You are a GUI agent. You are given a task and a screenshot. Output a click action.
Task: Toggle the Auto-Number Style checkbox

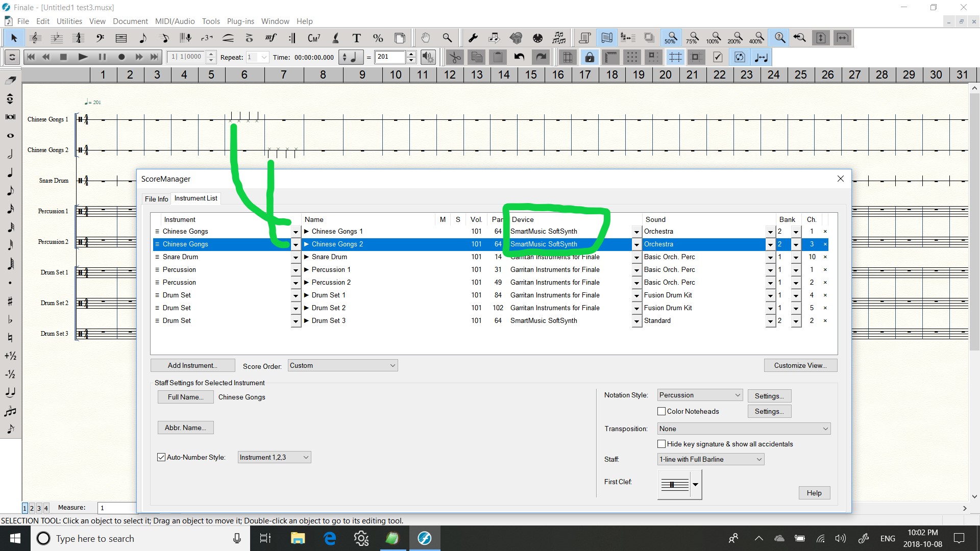[161, 457]
